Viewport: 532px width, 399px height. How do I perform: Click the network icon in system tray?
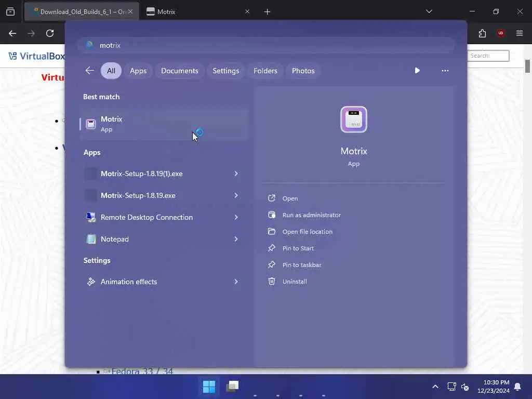coord(451,387)
